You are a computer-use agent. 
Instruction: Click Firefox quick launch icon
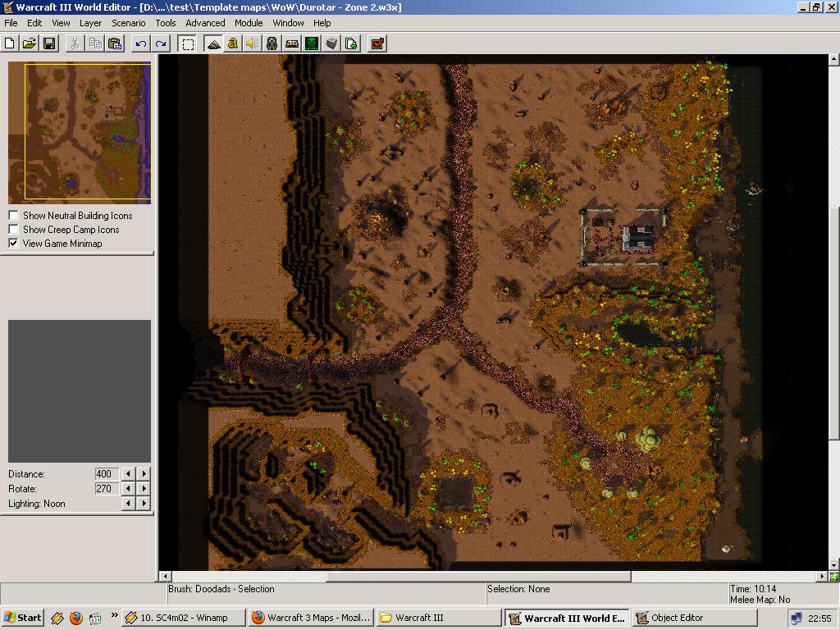(x=76, y=619)
